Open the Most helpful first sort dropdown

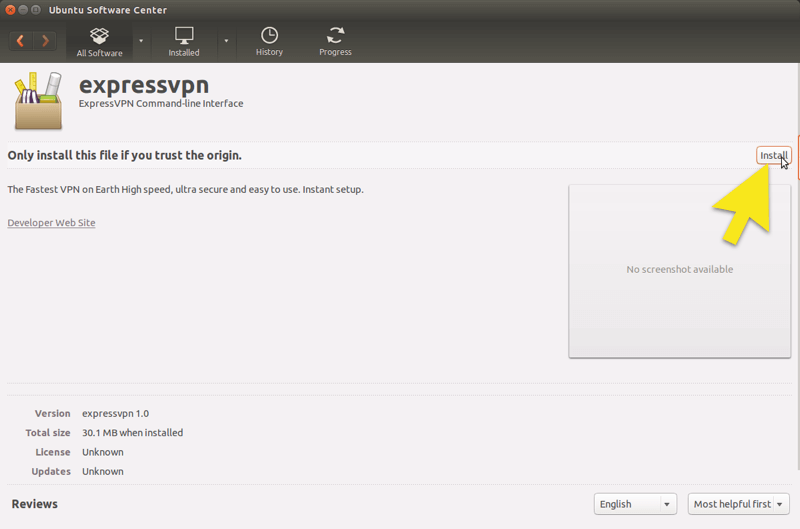pyautogui.click(x=738, y=504)
